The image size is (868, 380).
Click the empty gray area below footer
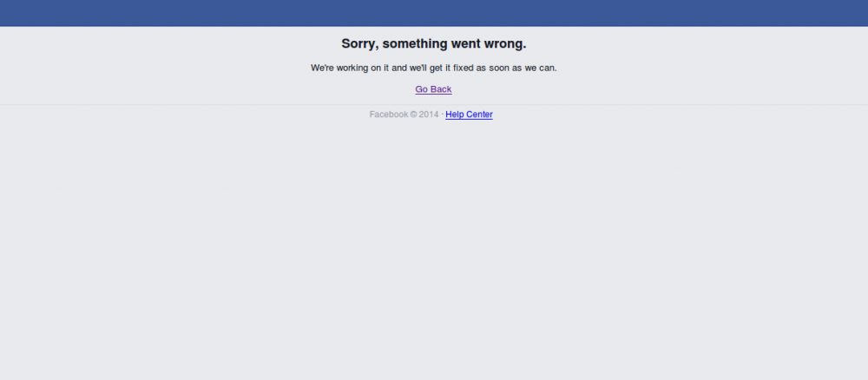[434, 249]
